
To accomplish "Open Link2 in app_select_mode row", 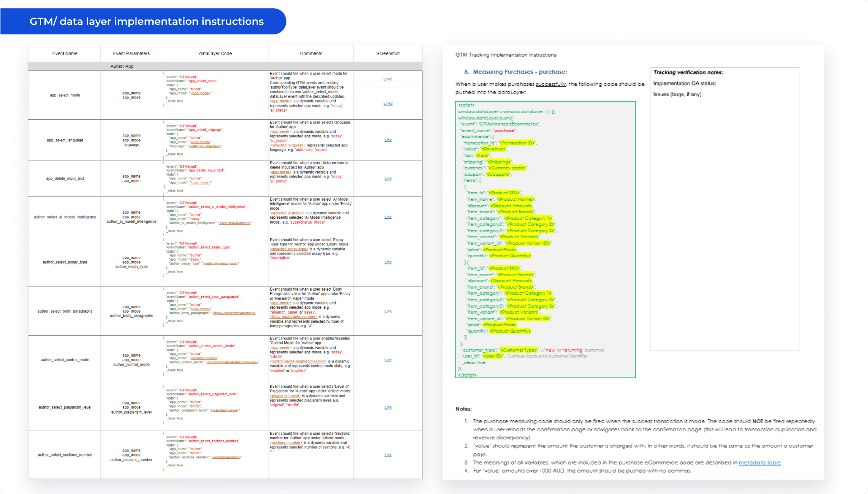I will [388, 104].
